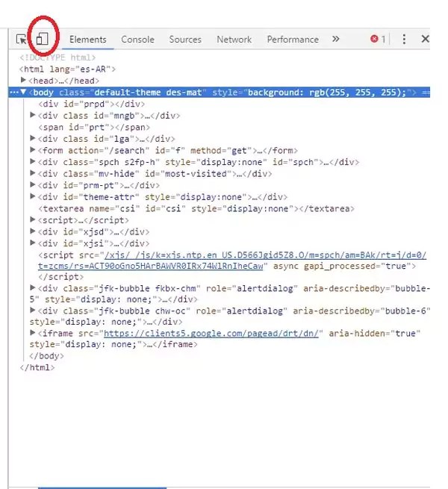Screen dimensions: 448x489
Task: Expand the prm-pt div node
Action: coord(32,184)
